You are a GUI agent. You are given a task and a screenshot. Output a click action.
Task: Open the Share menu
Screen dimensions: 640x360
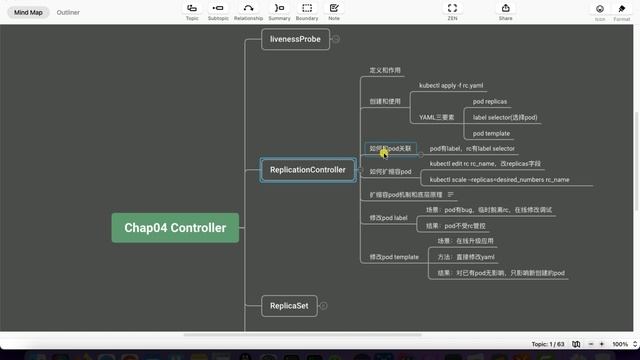click(x=505, y=12)
